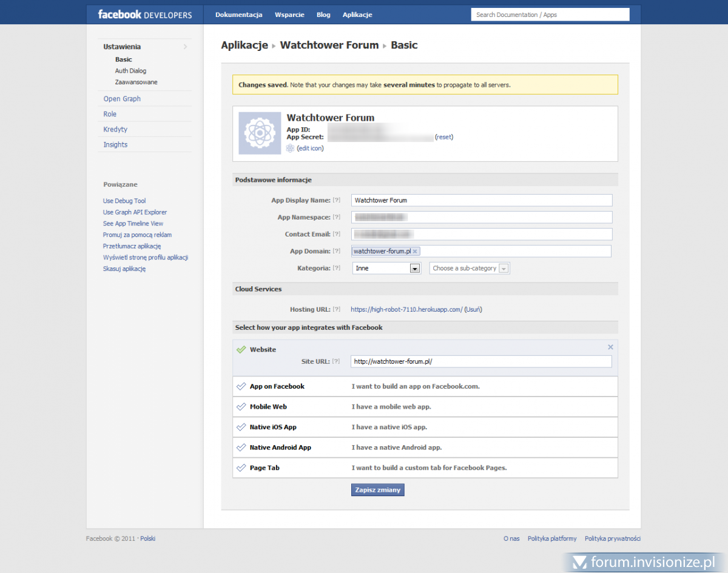Remove the Website integration with X icon
Viewport: 728px width, 573px height.
pyautogui.click(x=610, y=347)
